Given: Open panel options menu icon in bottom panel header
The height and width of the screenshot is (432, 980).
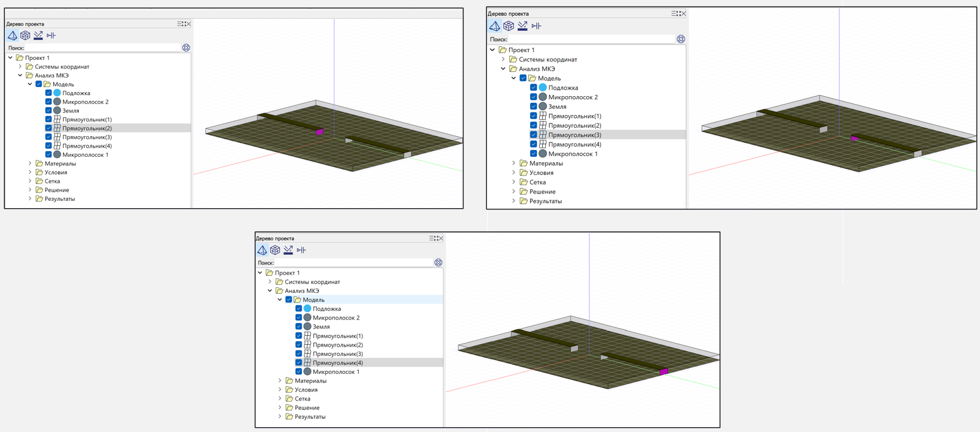Looking at the screenshot, I should (x=432, y=238).
